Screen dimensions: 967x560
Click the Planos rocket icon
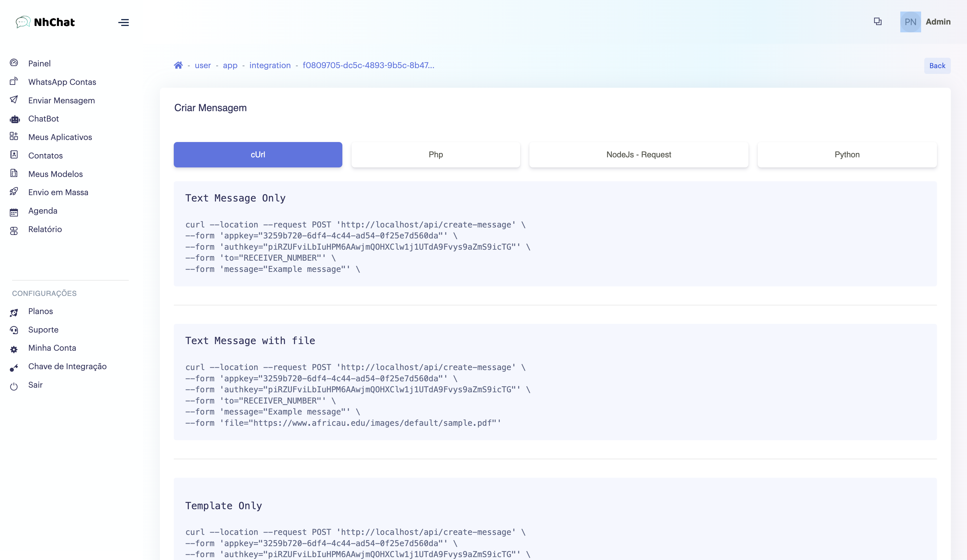point(14,313)
